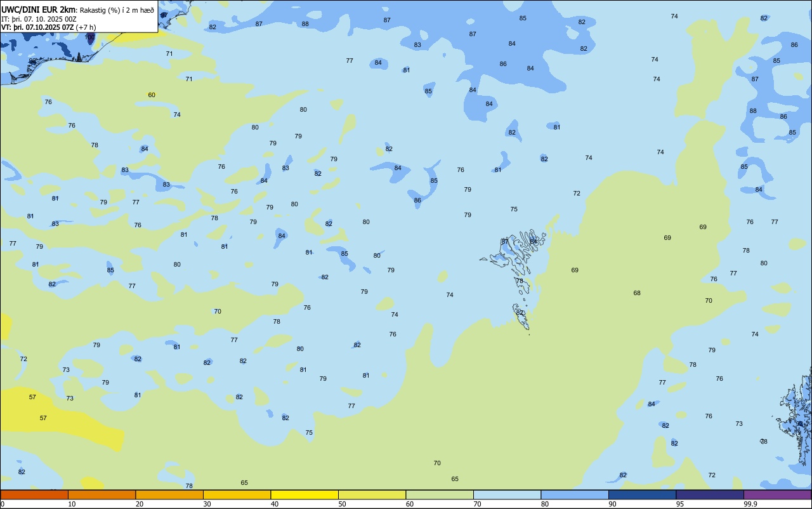The height and width of the screenshot is (509, 812).
Task: Click the 70–80 pale blue legend swatch
Action: click(x=507, y=494)
